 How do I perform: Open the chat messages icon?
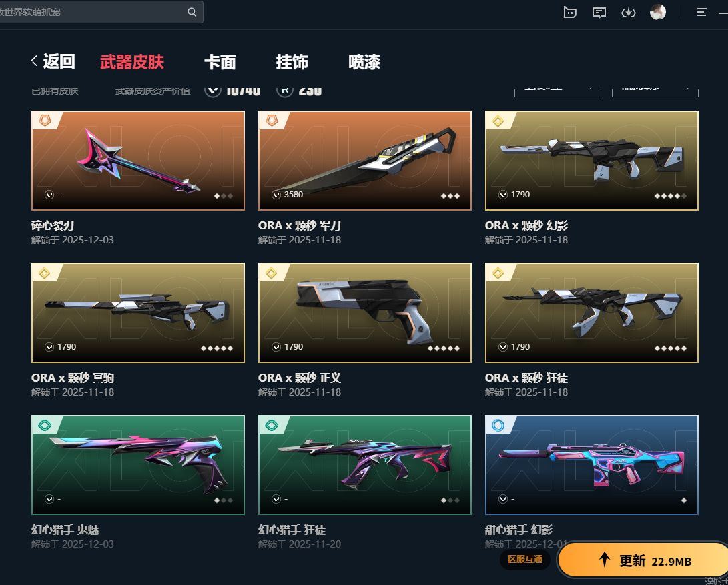pos(599,13)
